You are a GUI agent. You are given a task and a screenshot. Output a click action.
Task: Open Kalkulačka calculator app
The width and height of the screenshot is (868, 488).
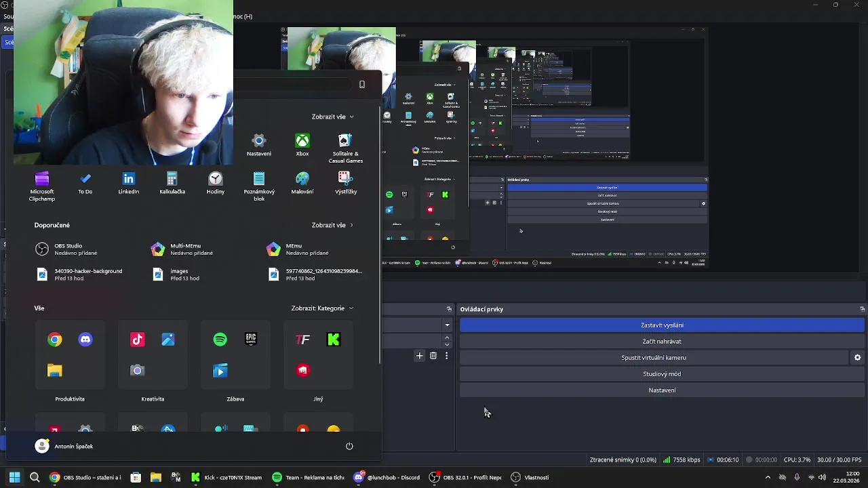pos(172,183)
